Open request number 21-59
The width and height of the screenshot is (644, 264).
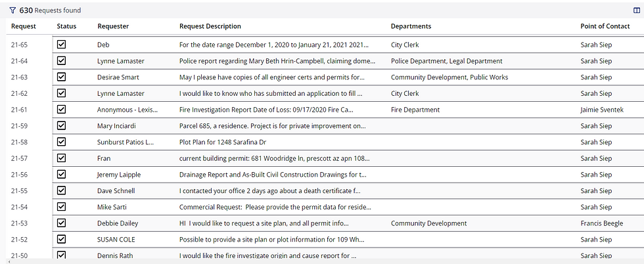click(19, 126)
